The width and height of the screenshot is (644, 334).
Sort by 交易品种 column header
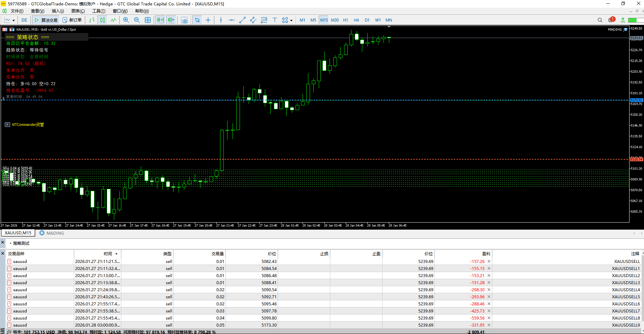(x=40, y=254)
